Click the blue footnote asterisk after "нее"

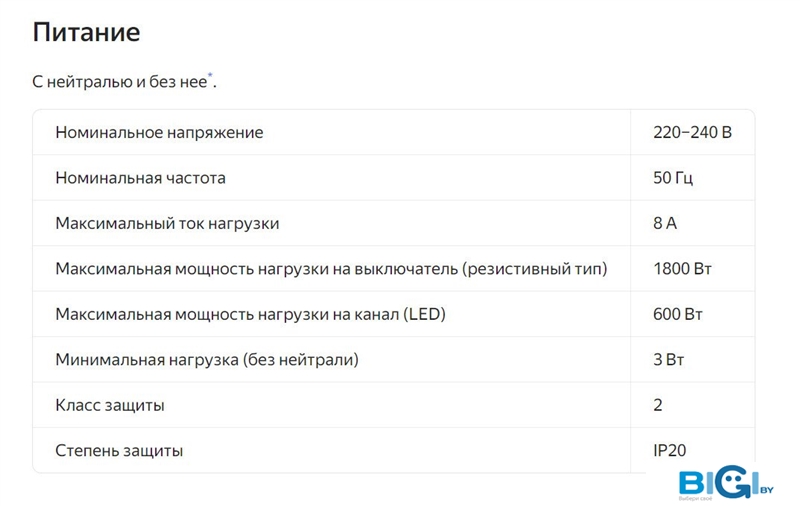pyautogui.click(x=210, y=76)
